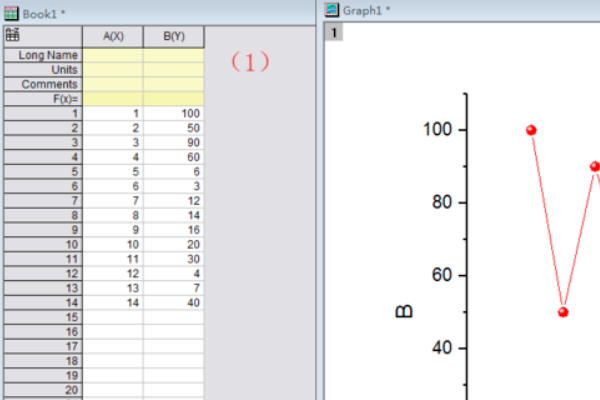This screenshot has height=400, width=600.
Task: Select the red data point at value 100
Action: [531, 130]
